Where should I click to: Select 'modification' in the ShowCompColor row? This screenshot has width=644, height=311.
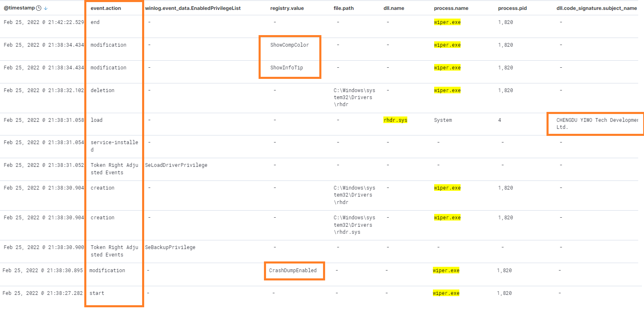point(109,45)
